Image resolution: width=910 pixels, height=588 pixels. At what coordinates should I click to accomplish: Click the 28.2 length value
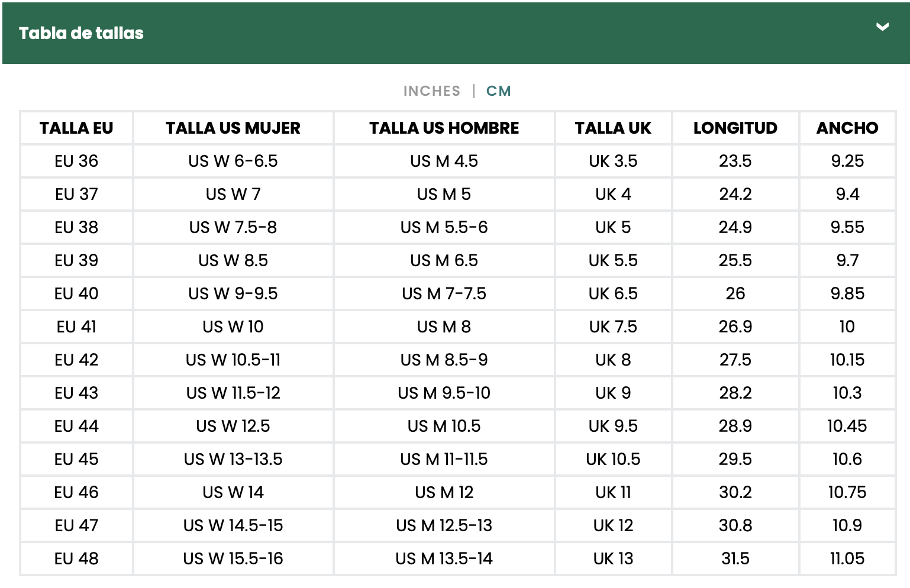point(735,393)
